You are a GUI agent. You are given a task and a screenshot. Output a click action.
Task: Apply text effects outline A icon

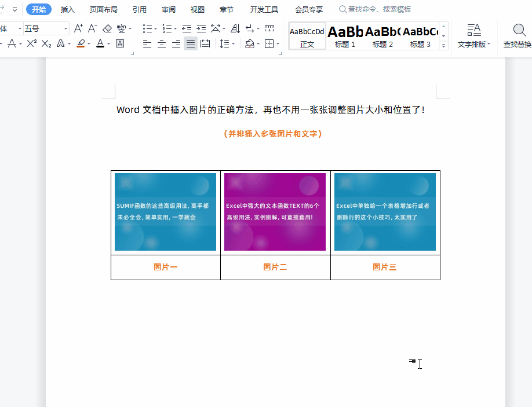tap(61, 43)
